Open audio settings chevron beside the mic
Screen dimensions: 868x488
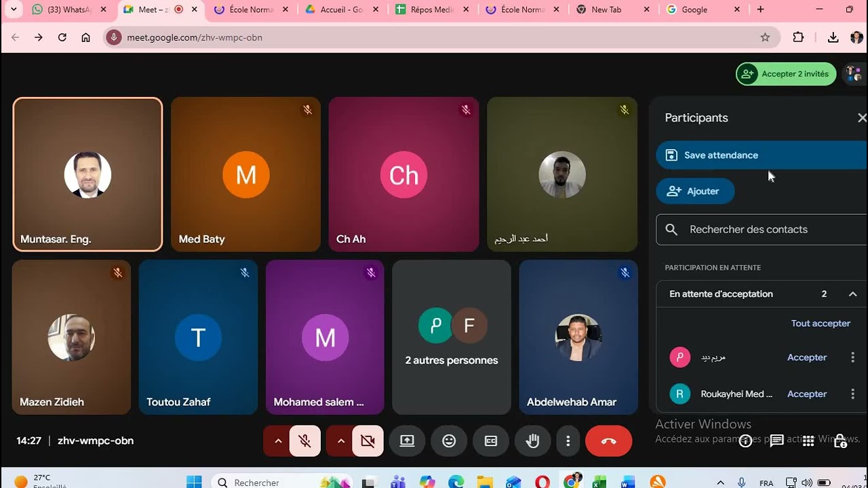click(277, 441)
